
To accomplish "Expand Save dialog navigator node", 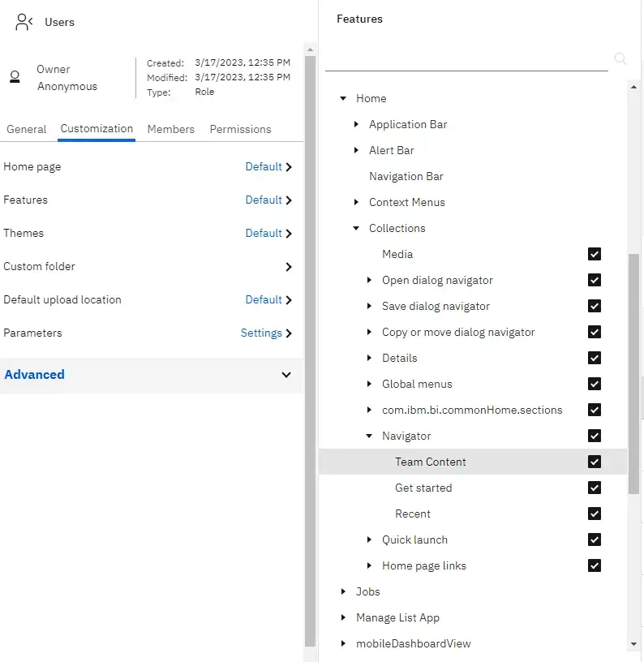I will (369, 306).
